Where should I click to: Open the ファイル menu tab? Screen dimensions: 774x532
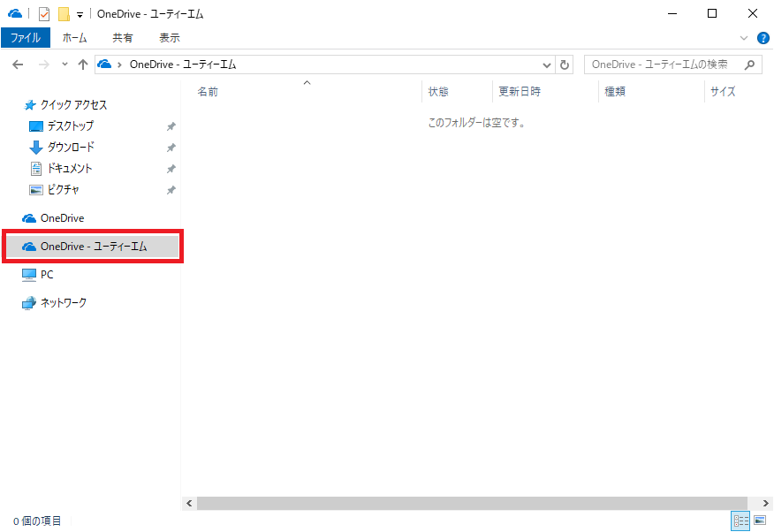coord(26,37)
